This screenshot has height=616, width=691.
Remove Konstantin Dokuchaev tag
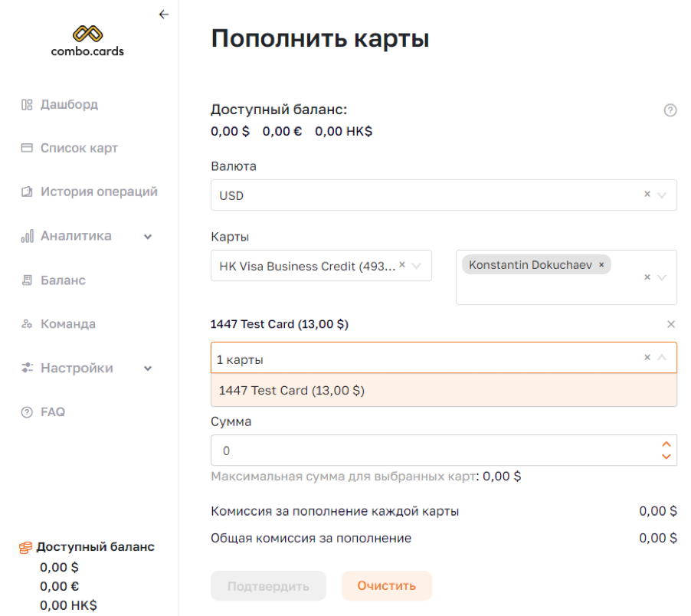tap(601, 265)
